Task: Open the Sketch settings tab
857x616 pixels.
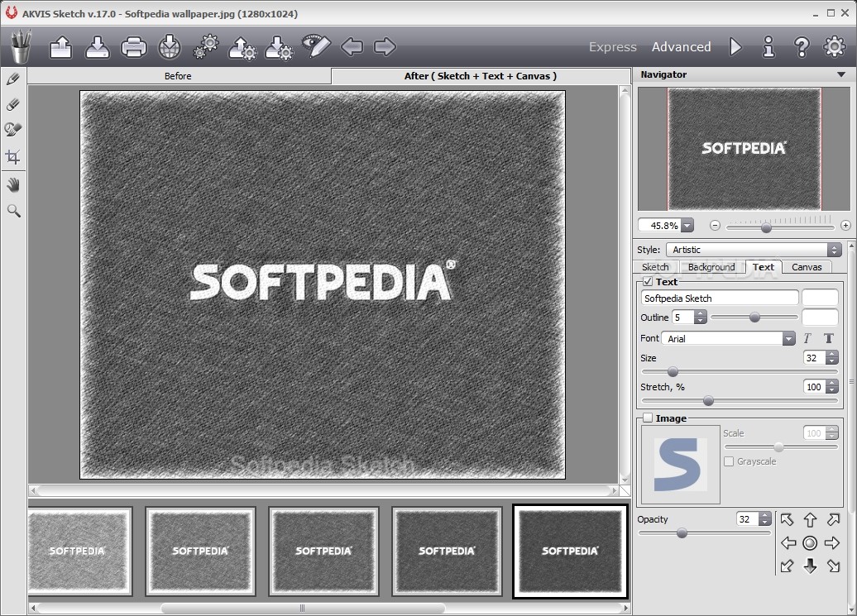Action: pyautogui.click(x=655, y=267)
